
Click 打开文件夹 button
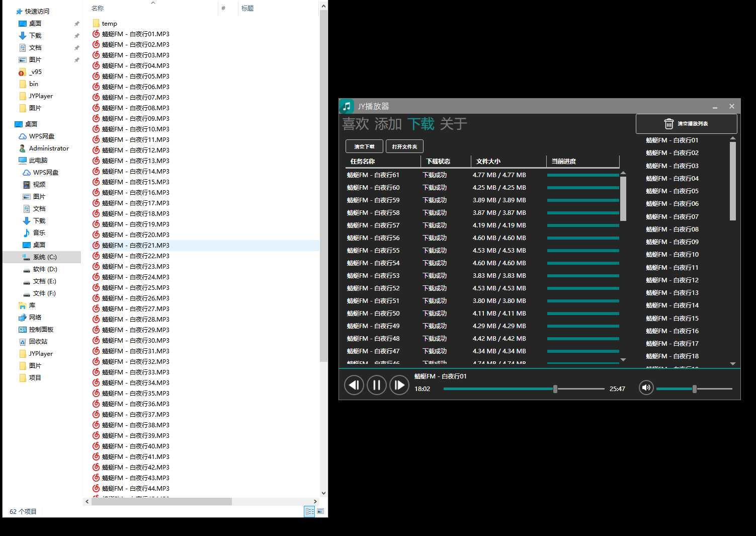tap(404, 146)
